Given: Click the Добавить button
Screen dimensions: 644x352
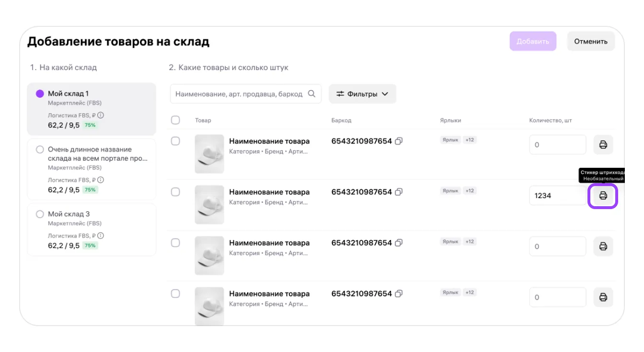Looking at the screenshot, I should (x=532, y=41).
